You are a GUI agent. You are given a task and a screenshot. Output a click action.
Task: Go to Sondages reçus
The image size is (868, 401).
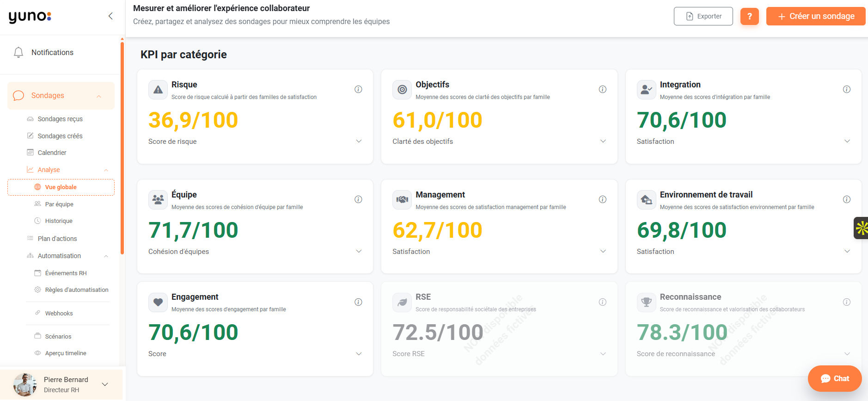60,119
